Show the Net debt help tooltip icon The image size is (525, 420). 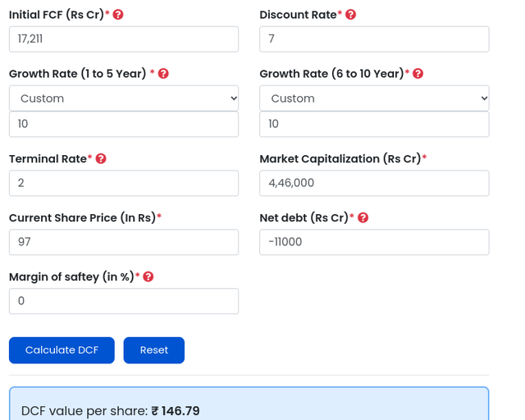click(x=363, y=218)
